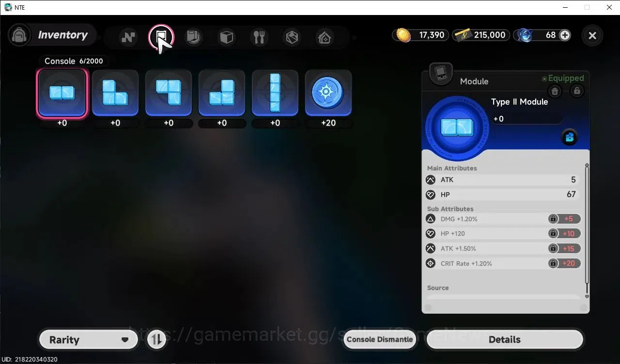Open the backpack Inventory icon
Viewport: 620px width, 364px height.
[x=19, y=35]
